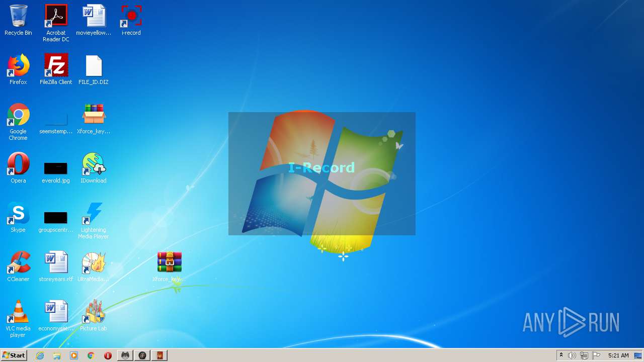Select standalone Xforce_key WinRAR archive
This screenshot has height=362, width=644.
(x=169, y=266)
